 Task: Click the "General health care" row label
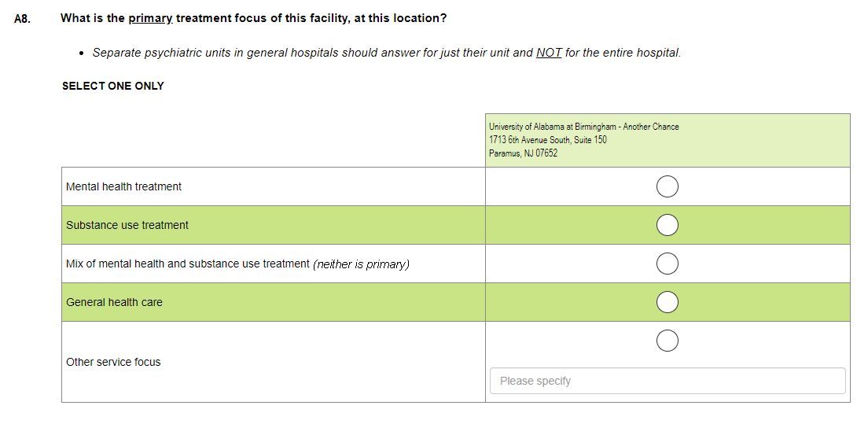[114, 302]
